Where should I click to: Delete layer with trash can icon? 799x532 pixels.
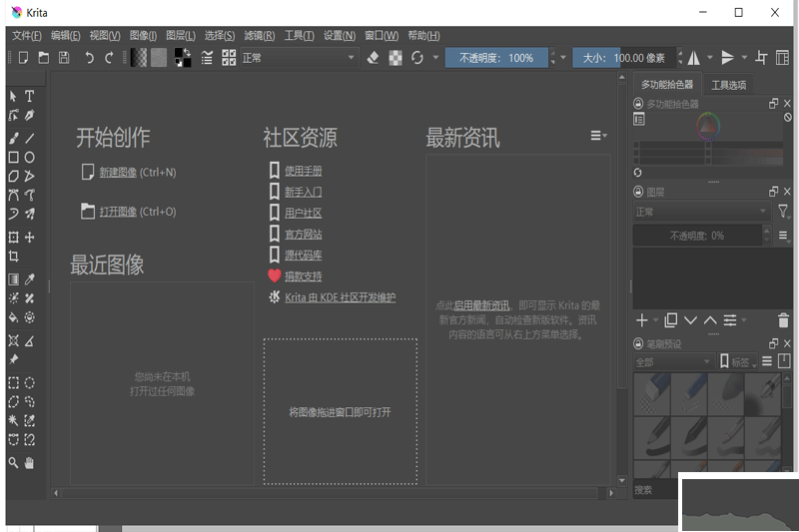783,320
